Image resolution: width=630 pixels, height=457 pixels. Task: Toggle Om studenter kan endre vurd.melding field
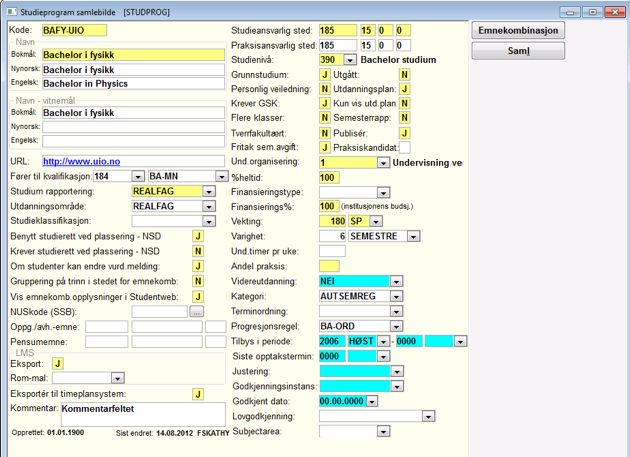tap(198, 266)
